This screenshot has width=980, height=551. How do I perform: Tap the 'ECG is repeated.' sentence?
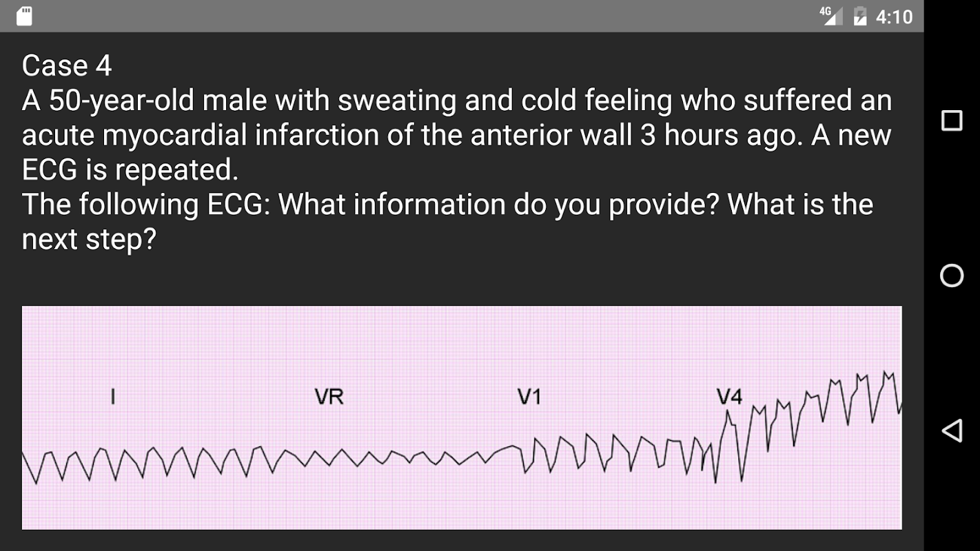coord(130,169)
